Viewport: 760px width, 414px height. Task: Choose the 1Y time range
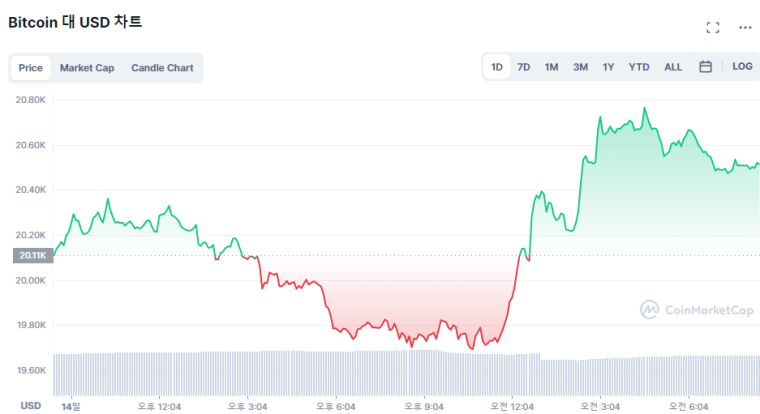click(x=608, y=67)
